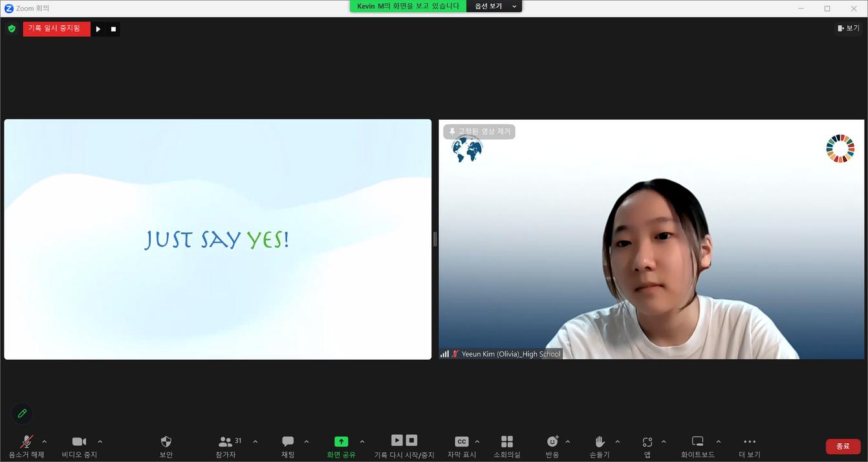Viewport: 868px width, 462px height.
Task: Click the Zoom logo in the title bar
Action: (x=9, y=8)
